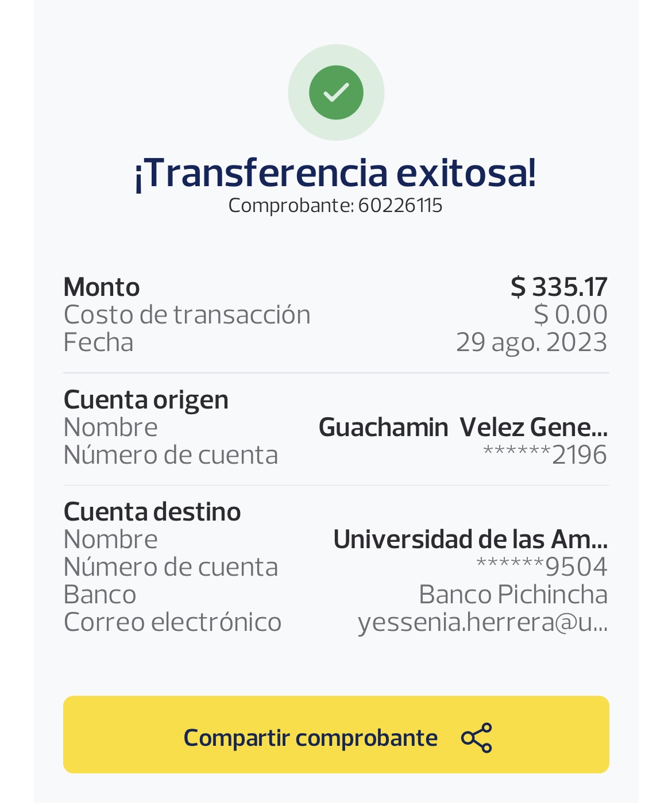This screenshot has height=805, width=672.
Task: Click the share icon on yellow button
Action: (477, 738)
